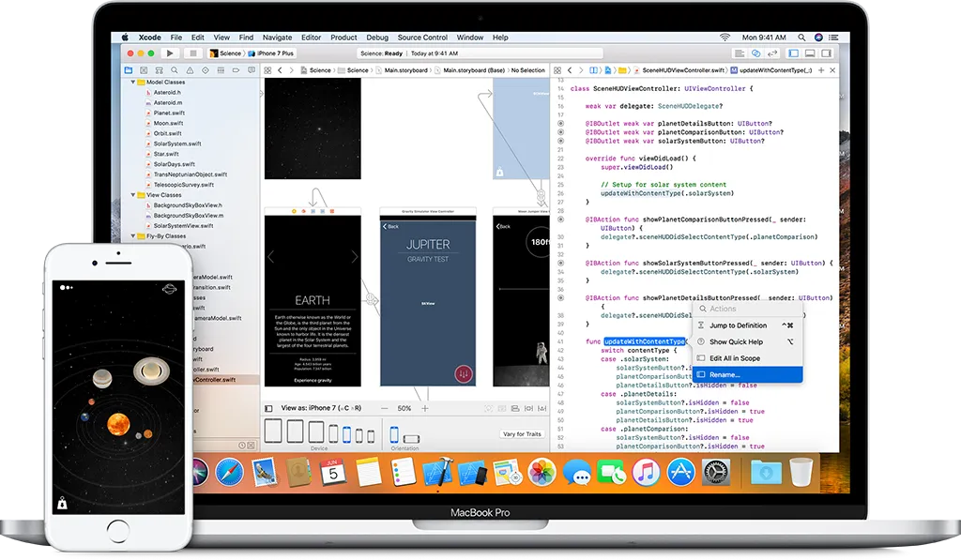This screenshot has width=961, height=560.
Task: Click the View as: iPhone 7 button
Action: (321, 408)
